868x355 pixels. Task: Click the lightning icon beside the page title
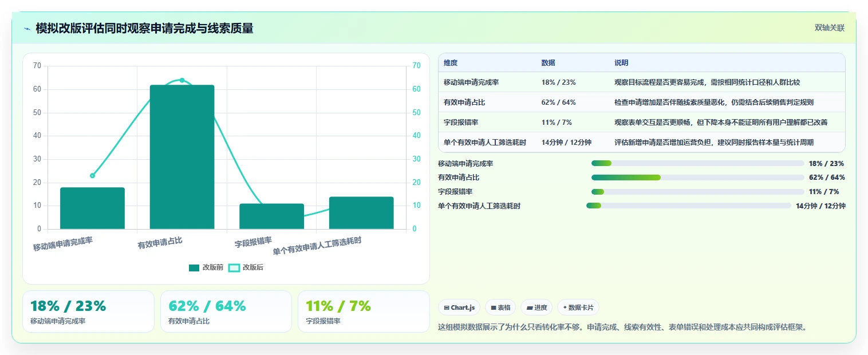pos(27,29)
